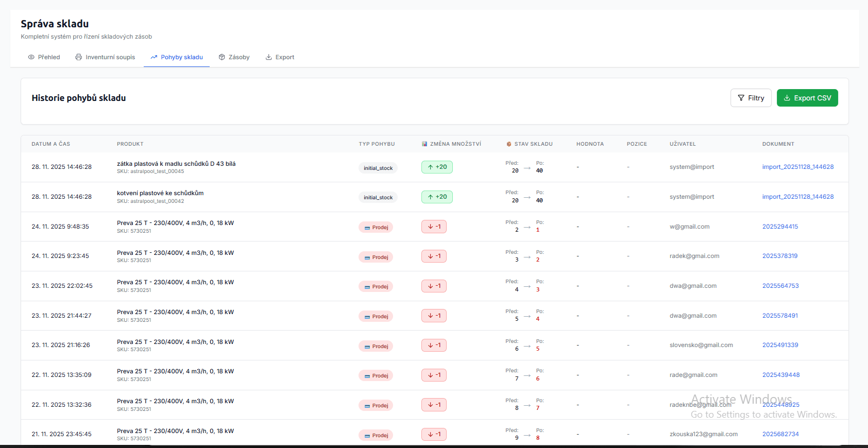Select the Pohyby skladu tab
The width and height of the screenshot is (868, 448).
pos(176,57)
